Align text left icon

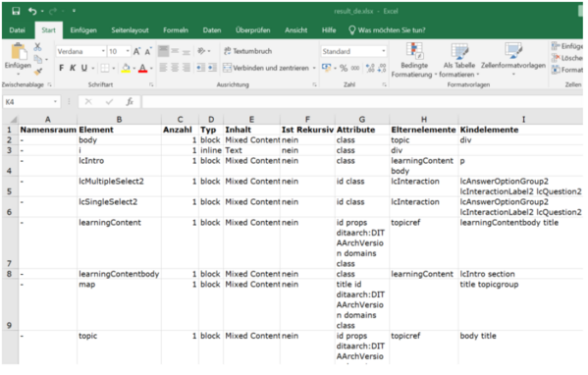(164, 68)
